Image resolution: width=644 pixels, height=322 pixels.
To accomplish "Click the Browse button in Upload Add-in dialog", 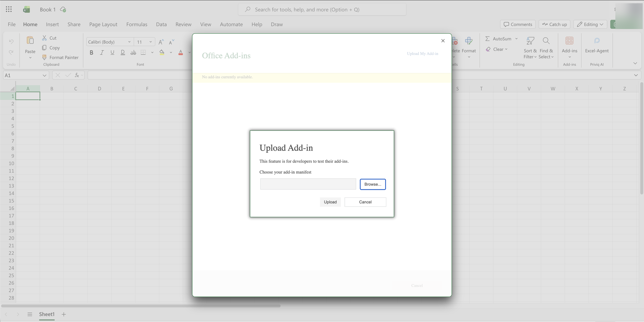I will tap(373, 184).
